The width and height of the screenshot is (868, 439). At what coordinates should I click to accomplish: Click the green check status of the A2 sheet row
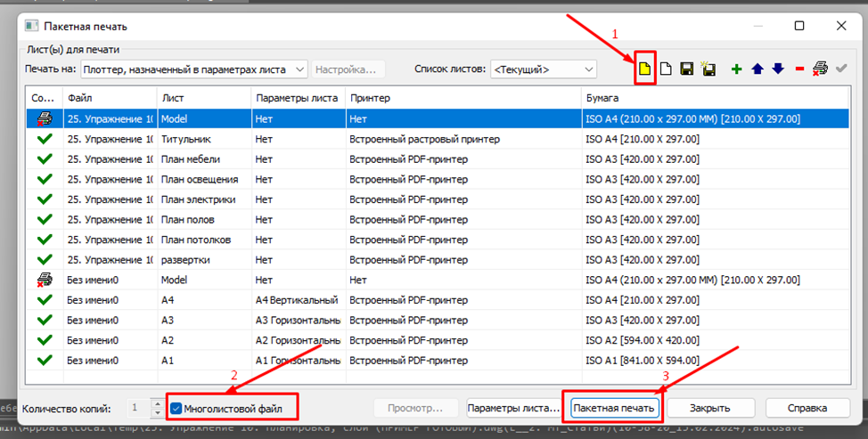coord(45,340)
